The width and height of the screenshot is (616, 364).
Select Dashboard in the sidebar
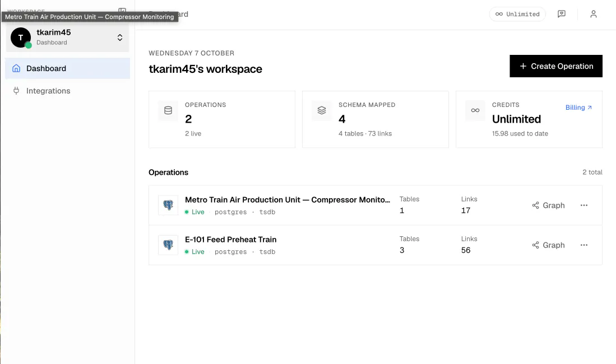coord(68,68)
